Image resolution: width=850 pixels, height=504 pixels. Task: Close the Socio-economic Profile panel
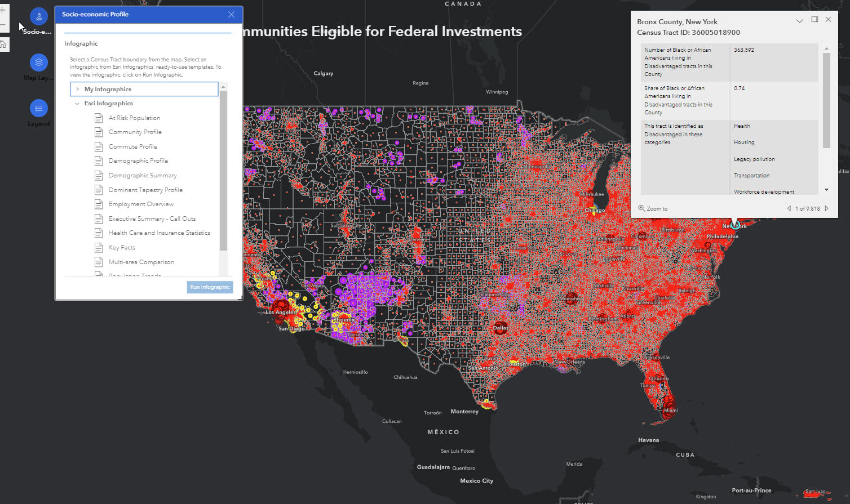point(231,14)
